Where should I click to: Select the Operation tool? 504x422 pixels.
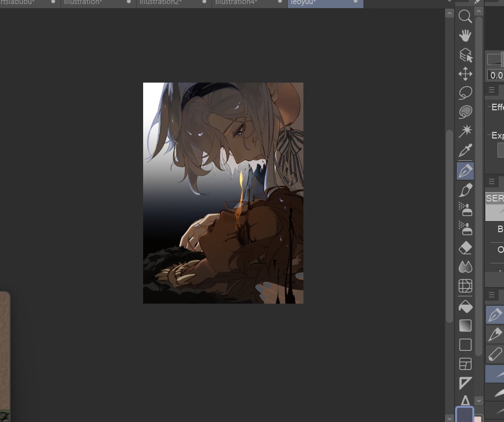(465, 54)
